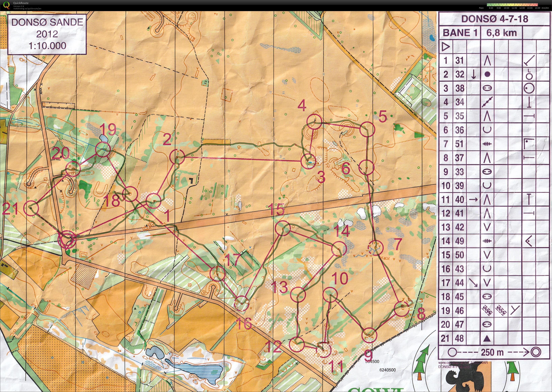Image resolution: width=552 pixels, height=392 pixels.
Task: Select the "min/km" unit label
Action: click(545, 8)
